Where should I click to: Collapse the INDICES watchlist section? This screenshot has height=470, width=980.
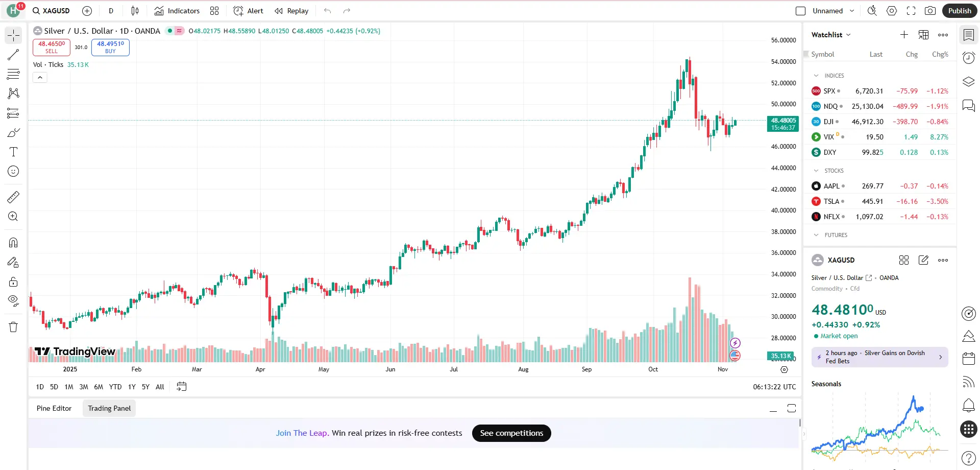coord(816,76)
